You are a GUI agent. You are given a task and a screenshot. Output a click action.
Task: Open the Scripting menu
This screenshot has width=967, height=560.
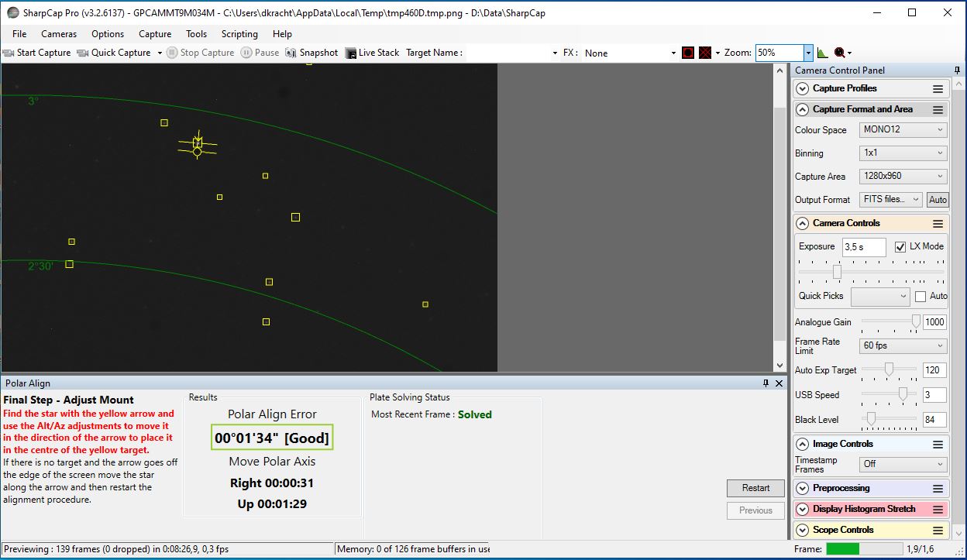coord(239,34)
